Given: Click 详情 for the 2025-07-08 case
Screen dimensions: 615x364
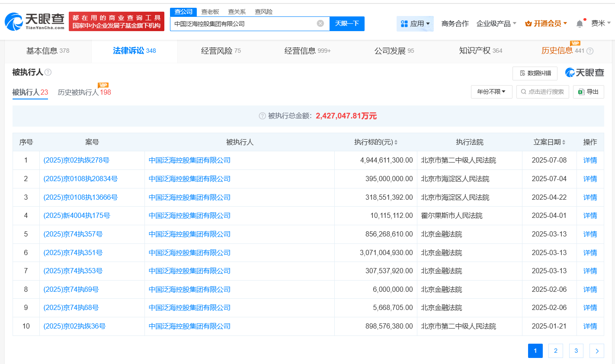Looking at the screenshot, I should [590, 160].
